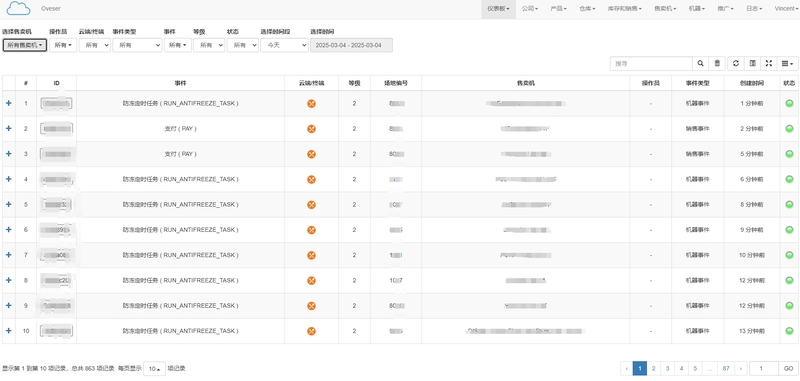Click the magnifier search icon button
The height and width of the screenshot is (381, 800).
pyautogui.click(x=701, y=63)
